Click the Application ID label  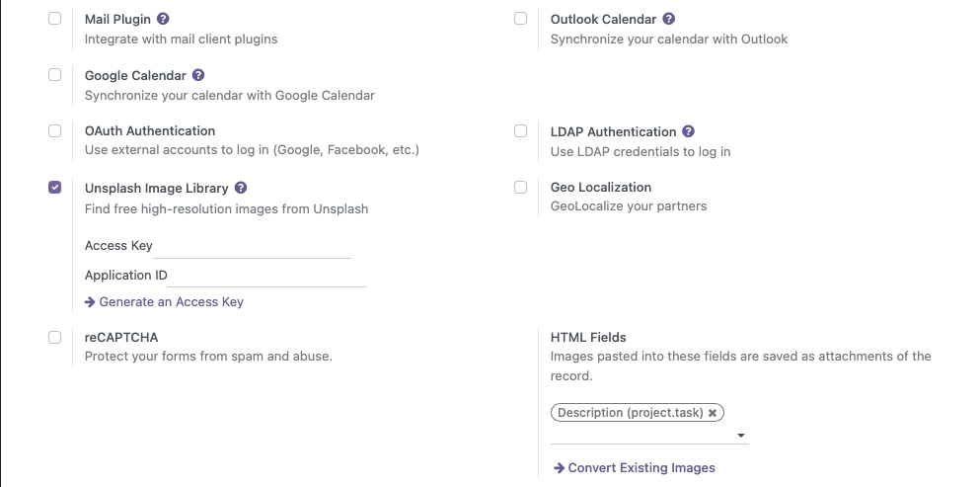[x=126, y=275]
